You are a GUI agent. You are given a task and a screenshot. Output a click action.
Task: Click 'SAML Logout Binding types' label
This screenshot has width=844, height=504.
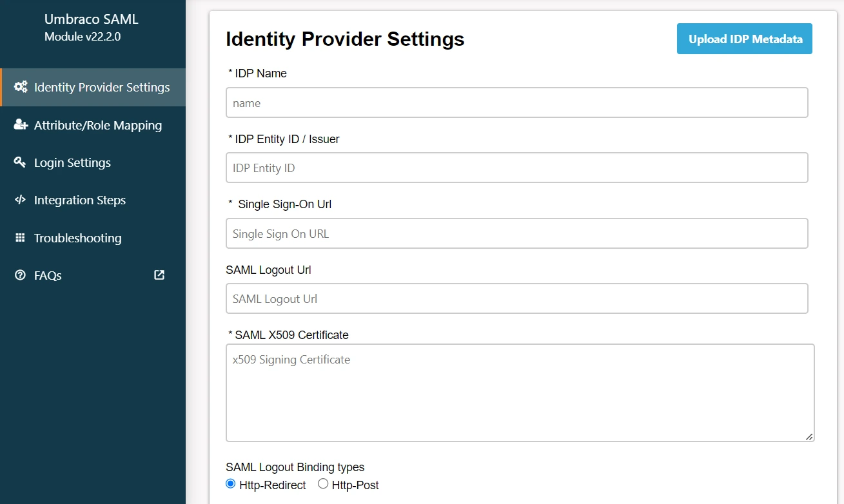point(295,467)
